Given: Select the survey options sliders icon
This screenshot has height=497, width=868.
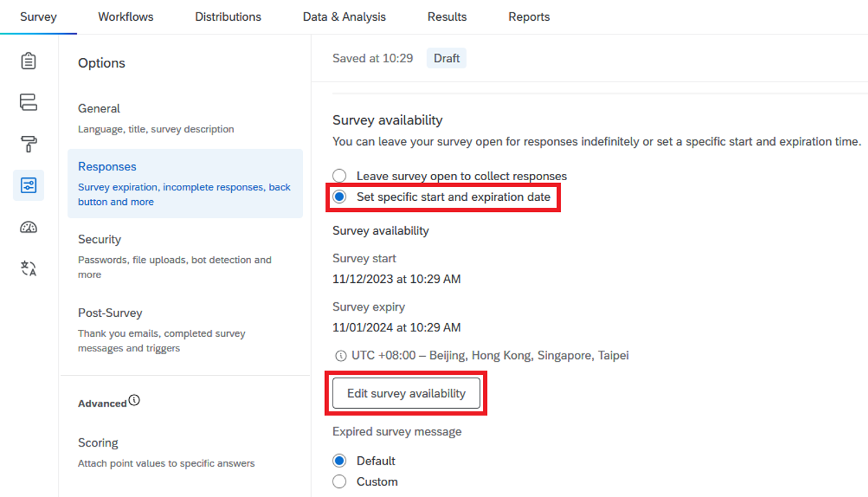Looking at the screenshot, I should [x=28, y=186].
